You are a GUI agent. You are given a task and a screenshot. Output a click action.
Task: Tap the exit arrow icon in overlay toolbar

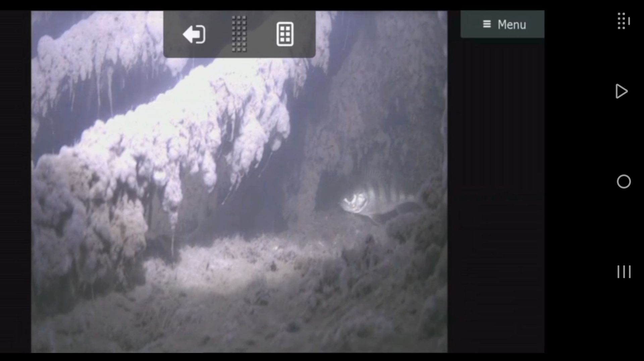(x=194, y=34)
